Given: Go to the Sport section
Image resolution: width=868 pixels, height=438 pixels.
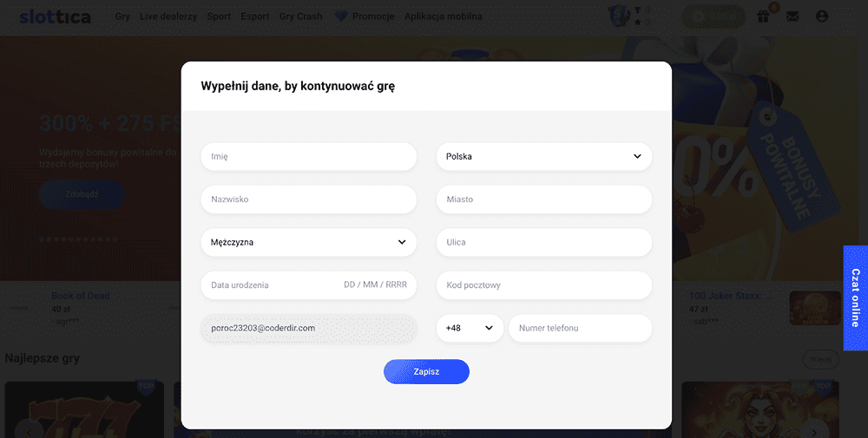Looking at the screenshot, I should [219, 16].
